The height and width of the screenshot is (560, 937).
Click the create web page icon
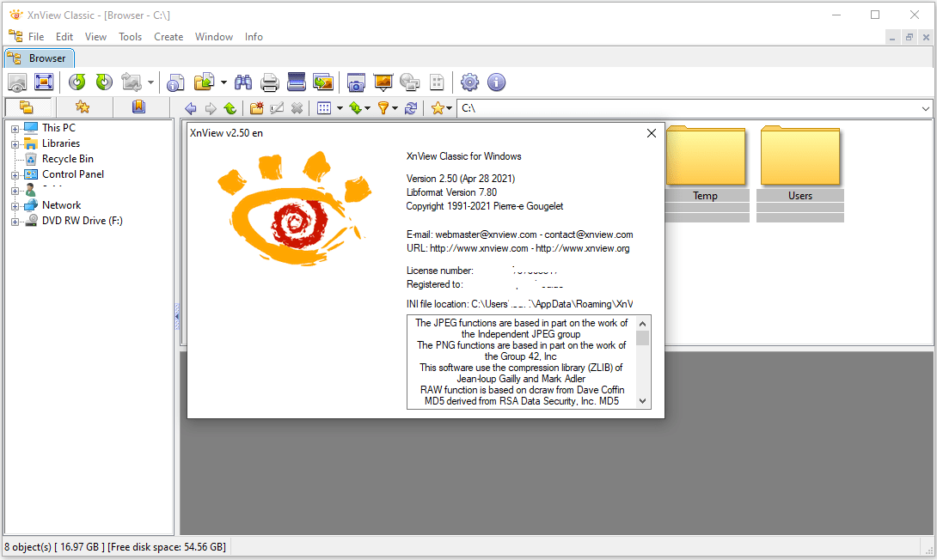(x=410, y=82)
